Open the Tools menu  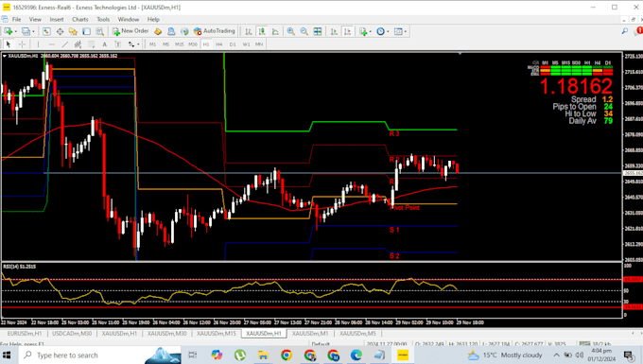coord(103,19)
